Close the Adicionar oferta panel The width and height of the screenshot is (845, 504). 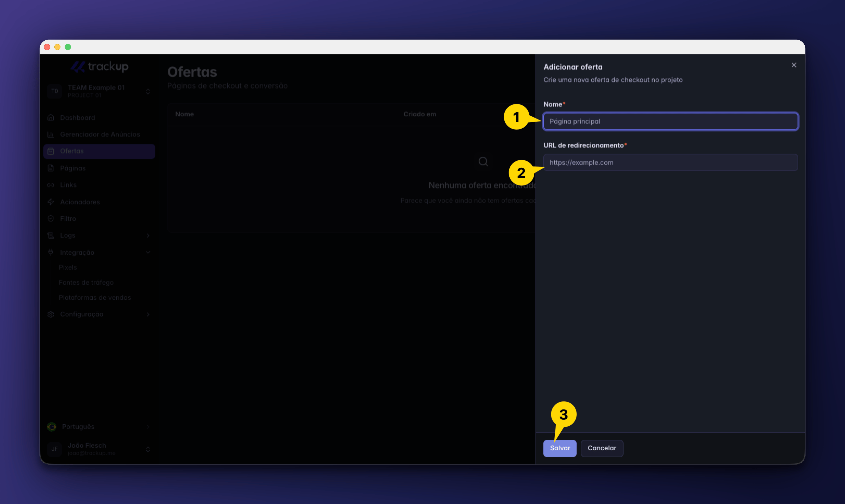[794, 65]
